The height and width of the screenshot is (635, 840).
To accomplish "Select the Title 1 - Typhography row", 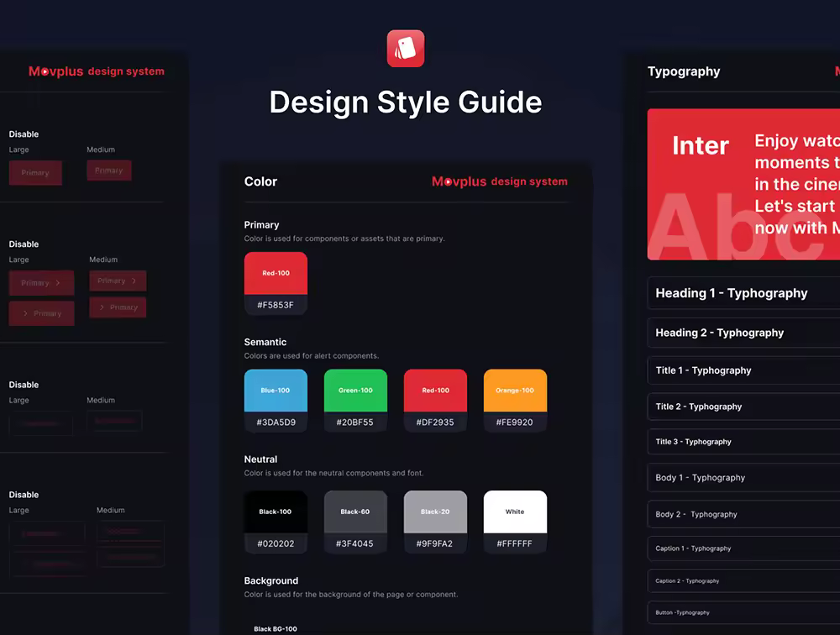I will 743,370.
